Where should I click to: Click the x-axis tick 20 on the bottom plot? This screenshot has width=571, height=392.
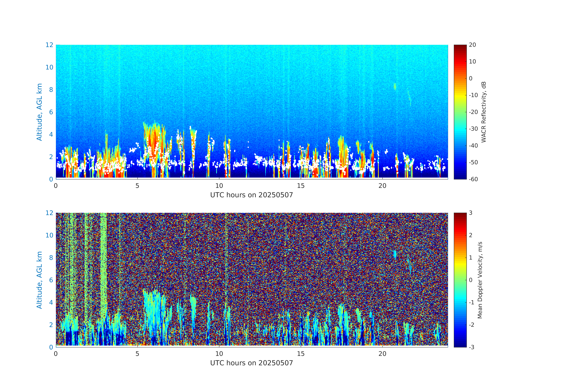click(x=382, y=354)
